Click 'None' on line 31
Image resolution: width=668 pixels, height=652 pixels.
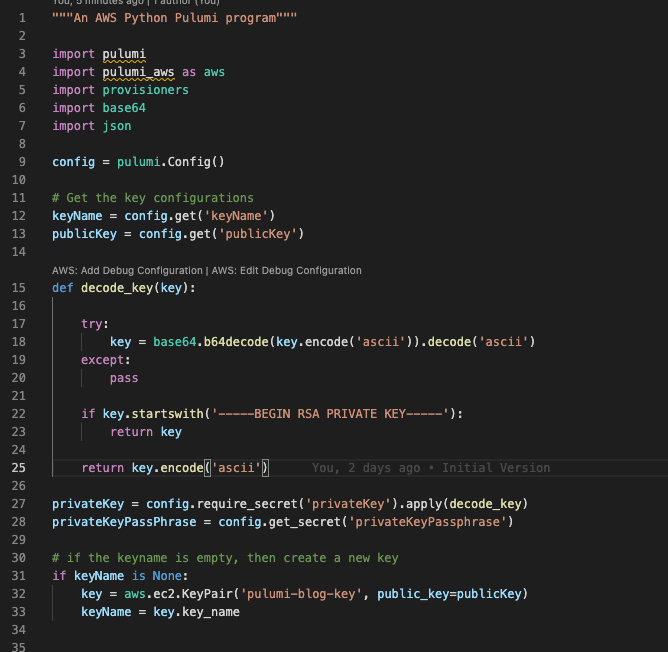(167, 576)
